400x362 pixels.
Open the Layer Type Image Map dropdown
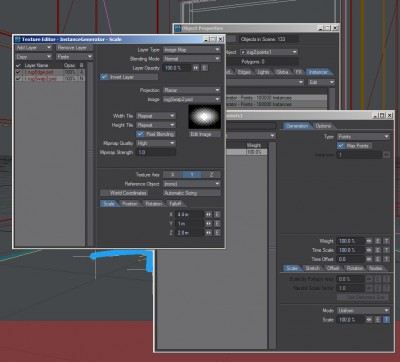192,50
